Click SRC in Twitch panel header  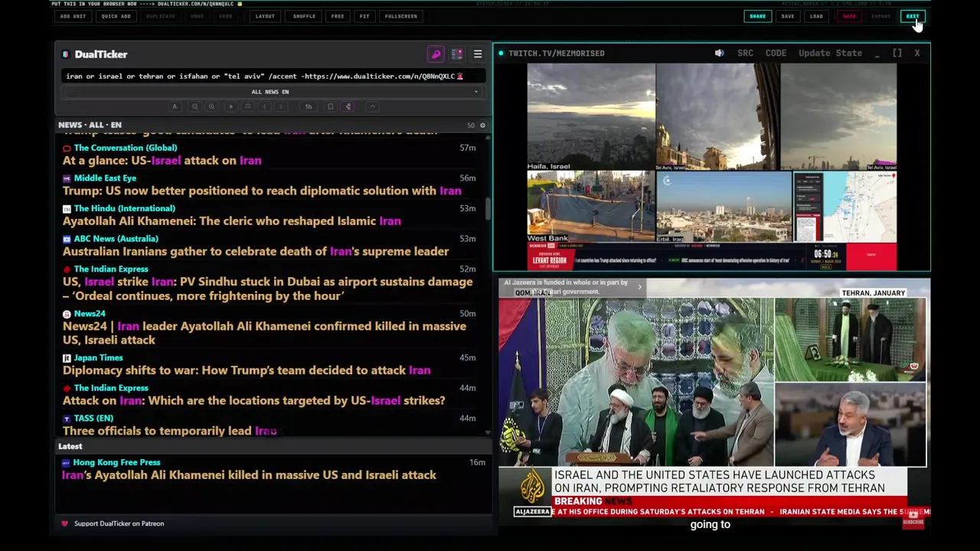(x=745, y=53)
